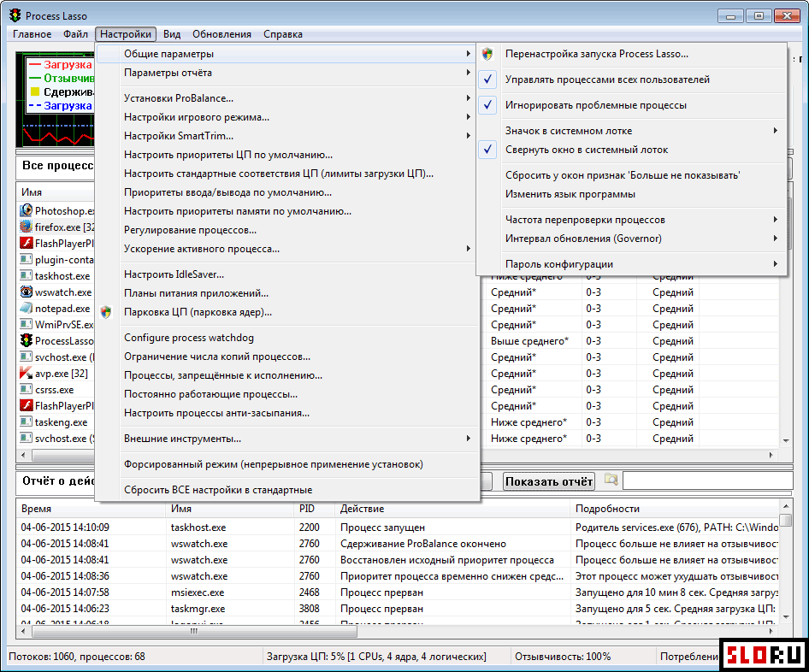Choose Настроить IdleSaver menu item
This screenshot has height=672, width=809.
tap(286, 274)
